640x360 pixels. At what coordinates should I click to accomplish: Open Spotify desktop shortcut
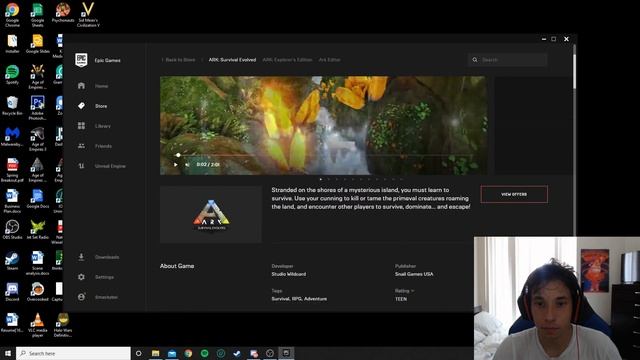point(12,75)
